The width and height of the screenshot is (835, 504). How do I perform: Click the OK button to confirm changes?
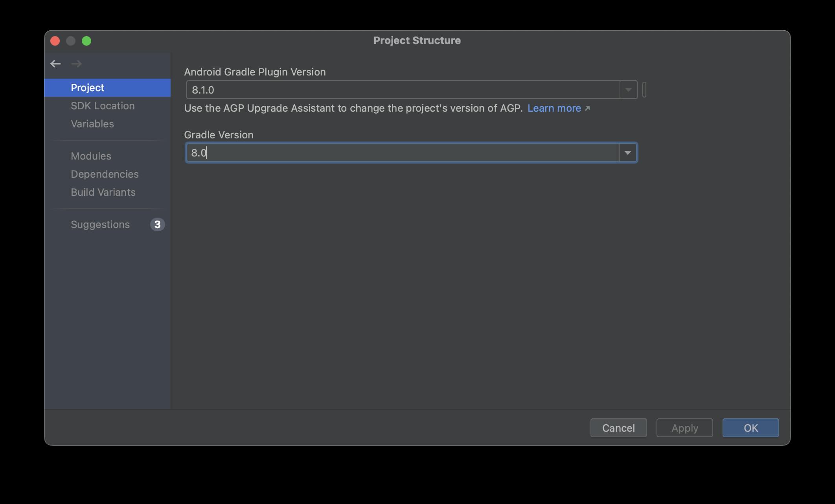click(x=750, y=428)
